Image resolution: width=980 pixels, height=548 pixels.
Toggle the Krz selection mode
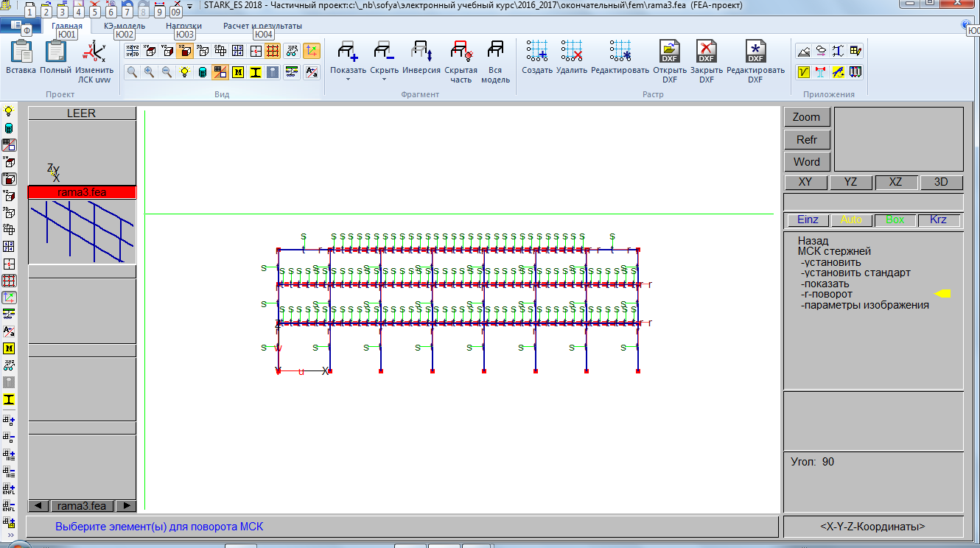coord(939,219)
